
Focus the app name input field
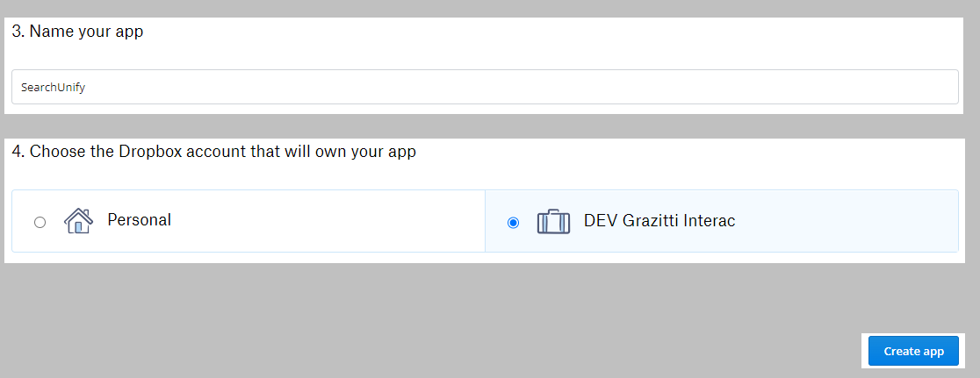tap(485, 87)
